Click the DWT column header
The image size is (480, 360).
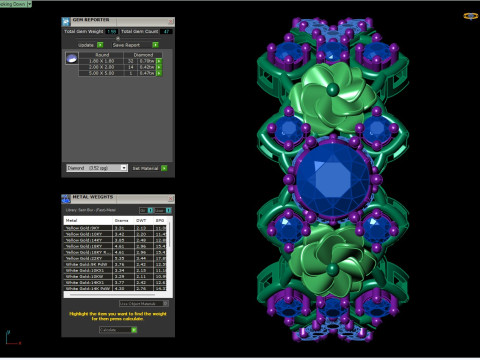point(144,220)
